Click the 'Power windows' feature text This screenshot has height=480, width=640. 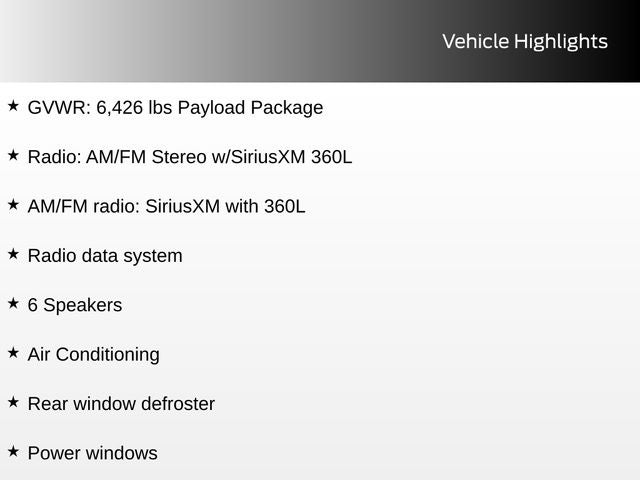click(x=92, y=453)
